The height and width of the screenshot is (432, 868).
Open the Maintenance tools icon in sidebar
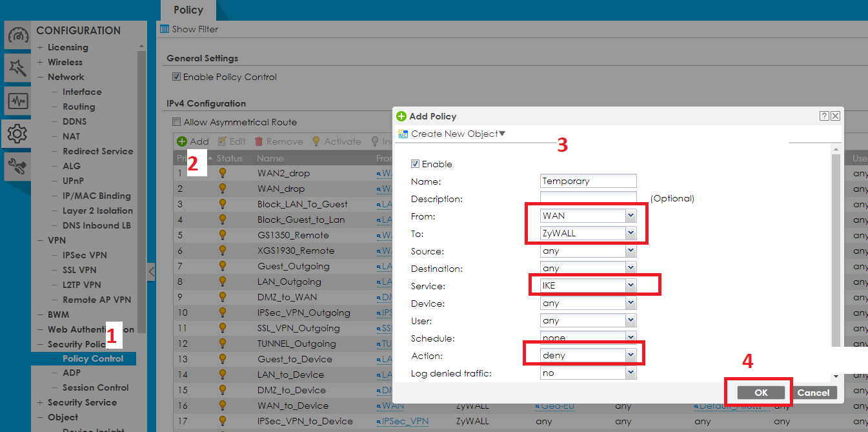(17, 167)
